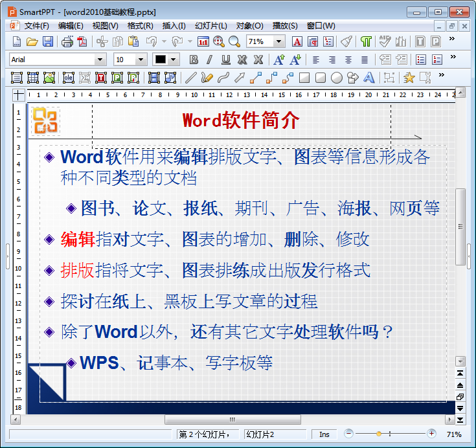This screenshot has height=448, width=476.
Task: Align text right
Action: click(x=332, y=60)
